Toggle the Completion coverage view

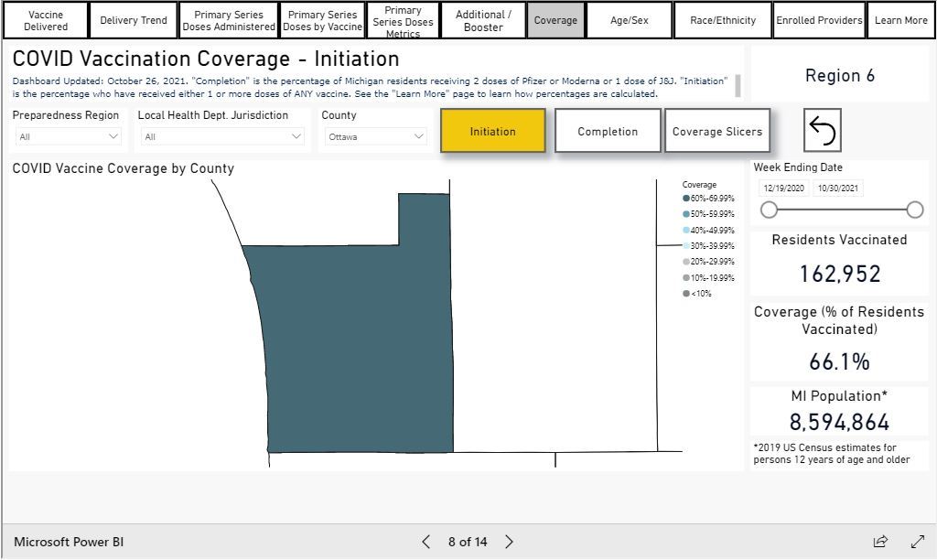click(x=608, y=131)
